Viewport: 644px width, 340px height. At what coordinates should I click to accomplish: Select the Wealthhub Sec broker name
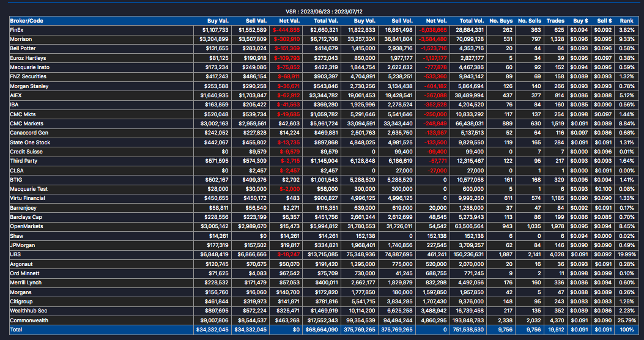click(27, 311)
